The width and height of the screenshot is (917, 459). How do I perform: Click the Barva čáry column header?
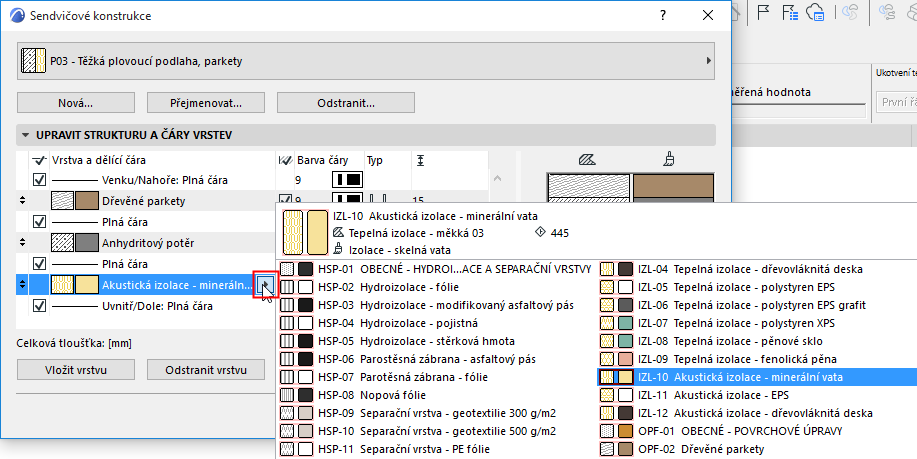tap(322, 160)
